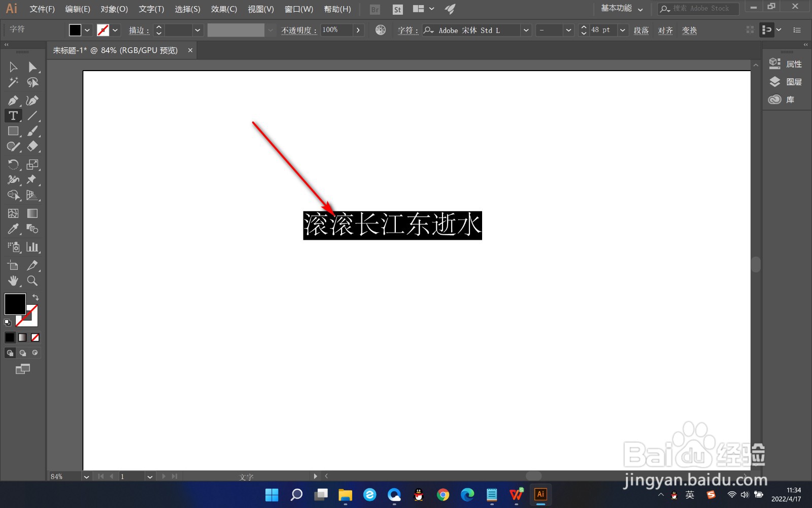
Task: Select the Paintbrush tool
Action: [32, 131]
